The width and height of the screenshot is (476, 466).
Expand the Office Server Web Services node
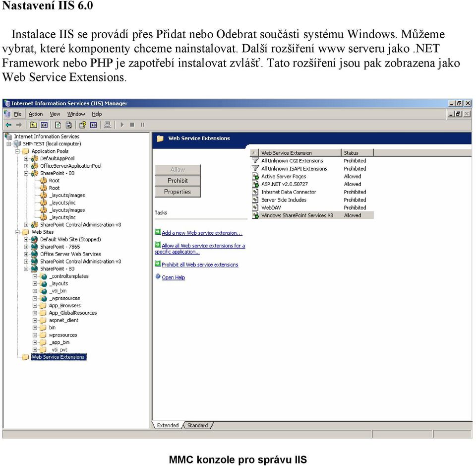(26, 254)
